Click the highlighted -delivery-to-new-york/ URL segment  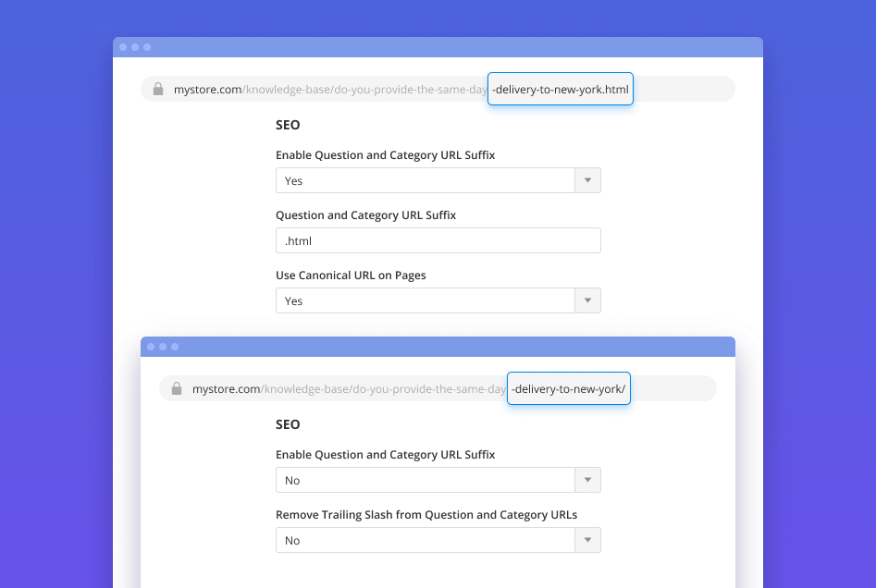(x=568, y=389)
